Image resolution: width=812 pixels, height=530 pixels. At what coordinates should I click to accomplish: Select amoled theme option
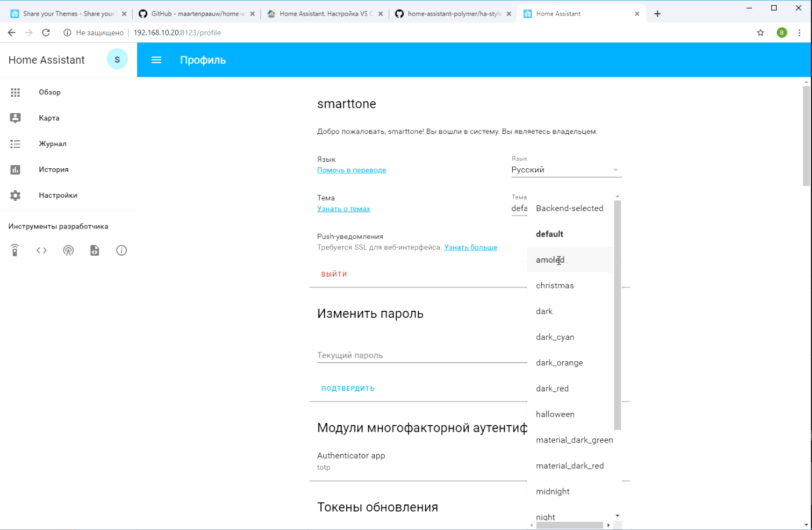pos(570,260)
